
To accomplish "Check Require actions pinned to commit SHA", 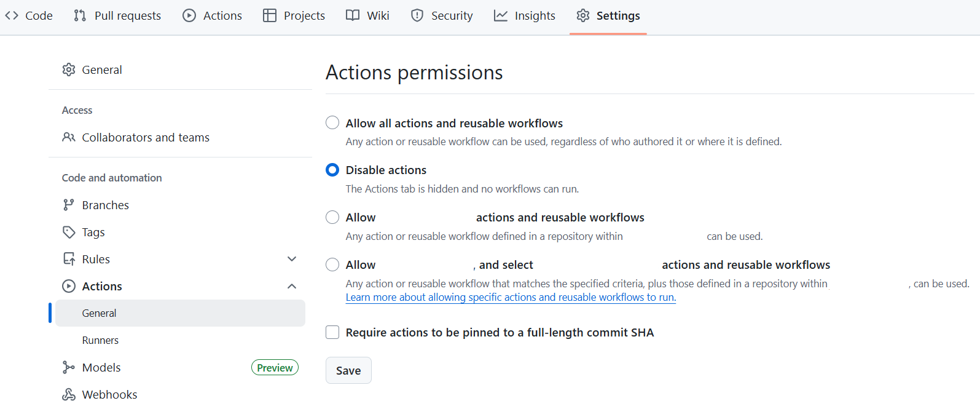I will (332, 332).
